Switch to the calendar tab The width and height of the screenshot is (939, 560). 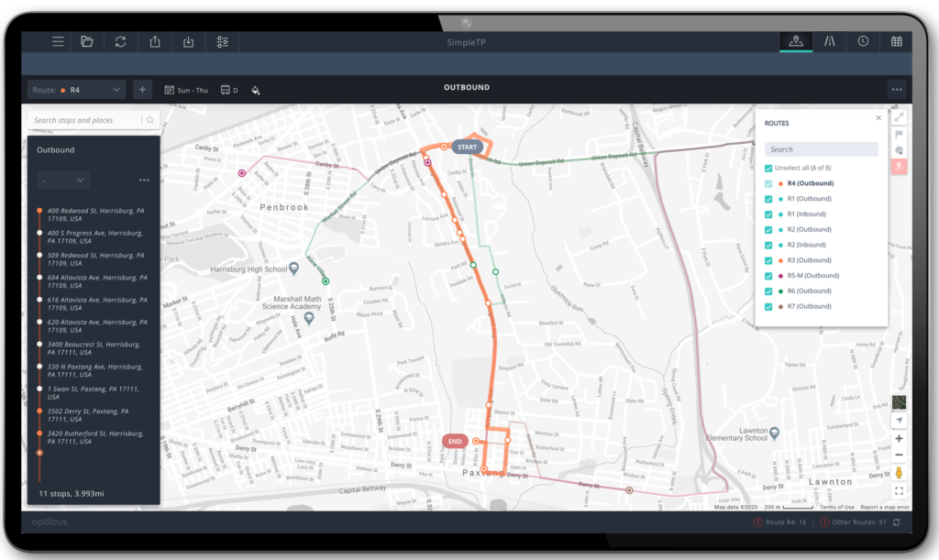pos(897,41)
